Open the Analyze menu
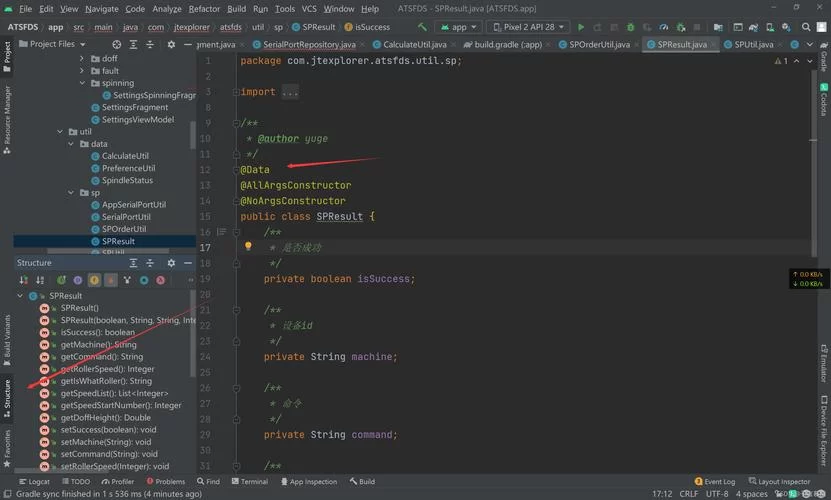 click(x=167, y=8)
